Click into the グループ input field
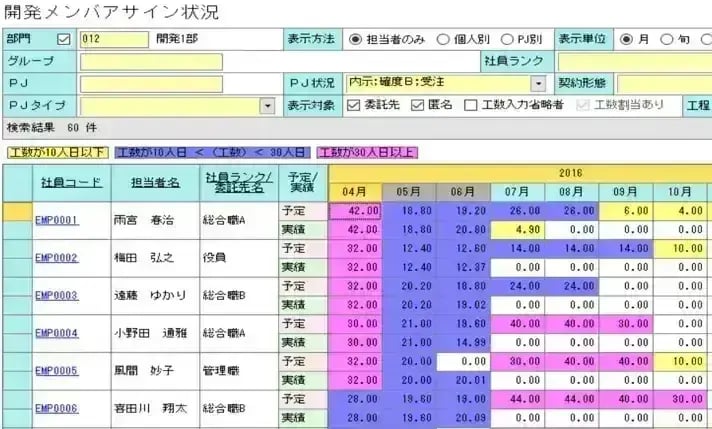This screenshot has width=712, height=429. [x=179, y=62]
